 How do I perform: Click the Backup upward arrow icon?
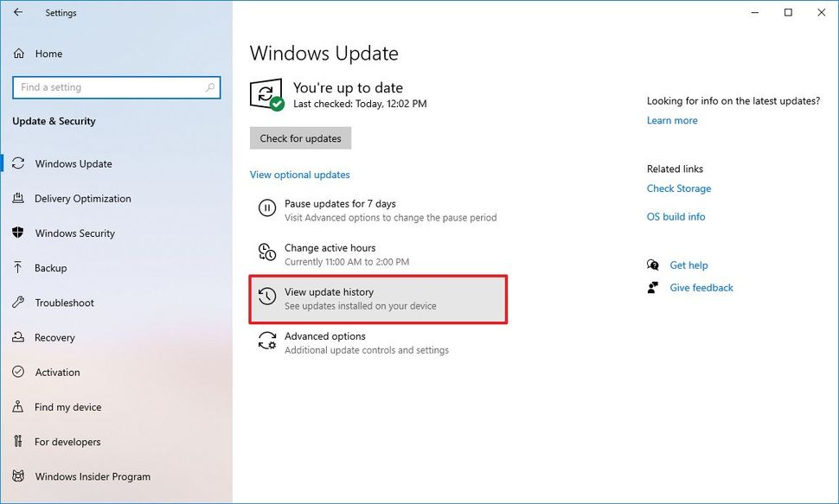[x=18, y=267]
